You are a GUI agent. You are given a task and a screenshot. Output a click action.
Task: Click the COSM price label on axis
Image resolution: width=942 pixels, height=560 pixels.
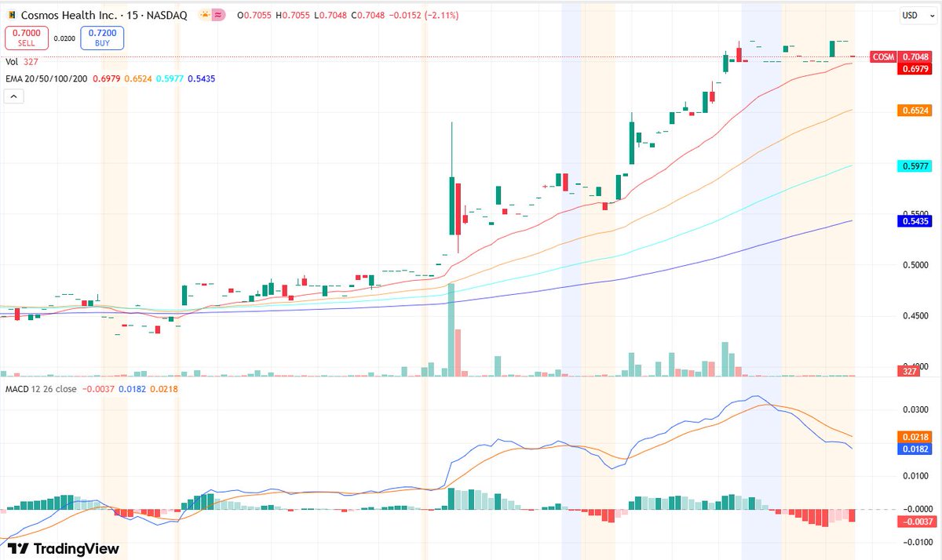click(x=883, y=56)
